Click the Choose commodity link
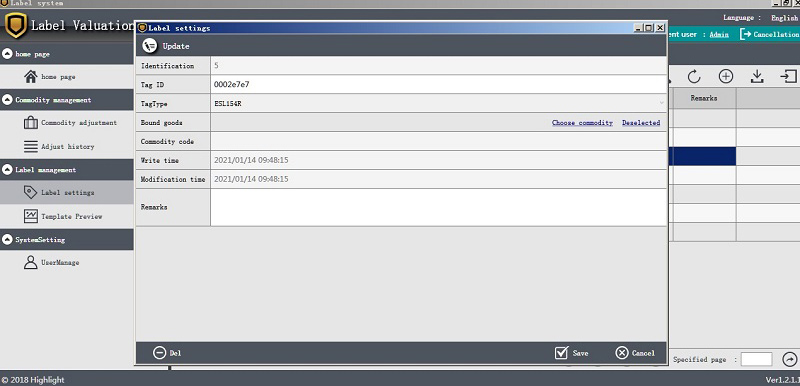800x386 pixels. tap(582, 122)
